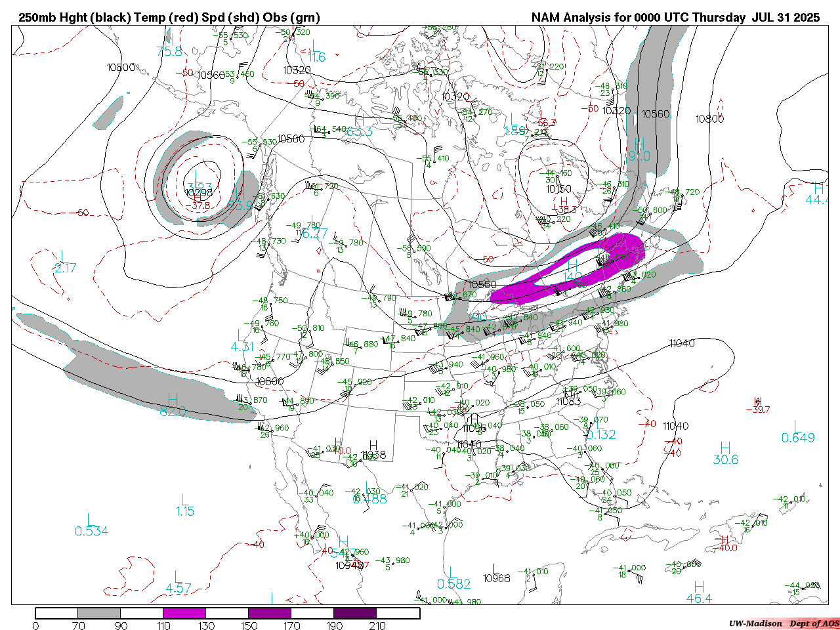Image resolution: width=840 pixels, height=630 pixels.
Task: Click the cyan low value '0.534'
Action: pos(91,532)
